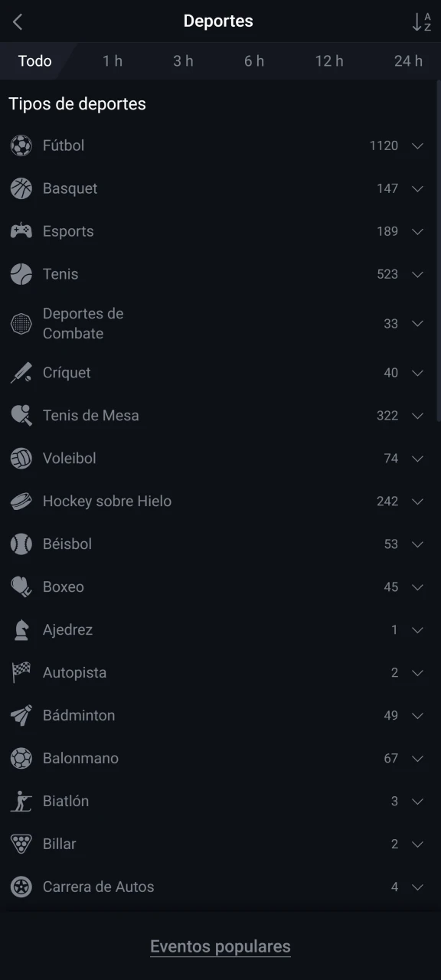The image size is (441, 980).
Task: Tap the back arrow in the header
Action: coord(17,21)
